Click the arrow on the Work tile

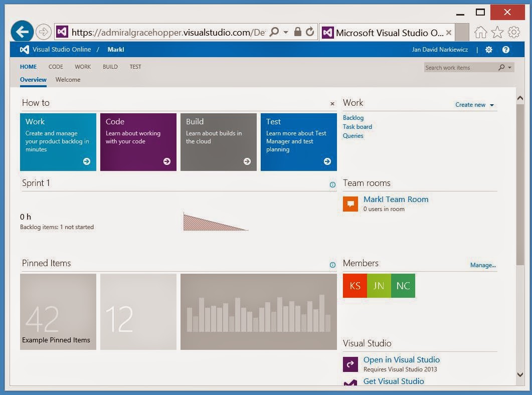(x=87, y=161)
